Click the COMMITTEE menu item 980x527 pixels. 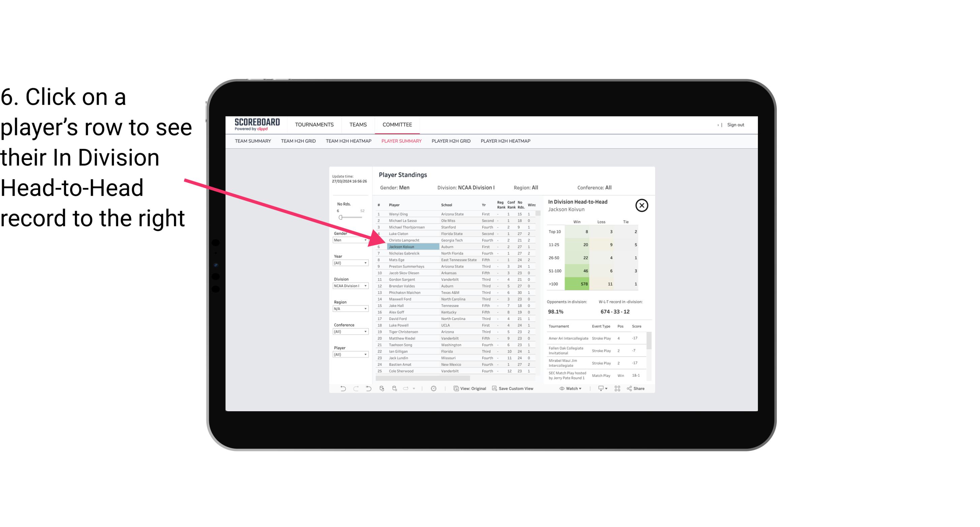click(397, 125)
